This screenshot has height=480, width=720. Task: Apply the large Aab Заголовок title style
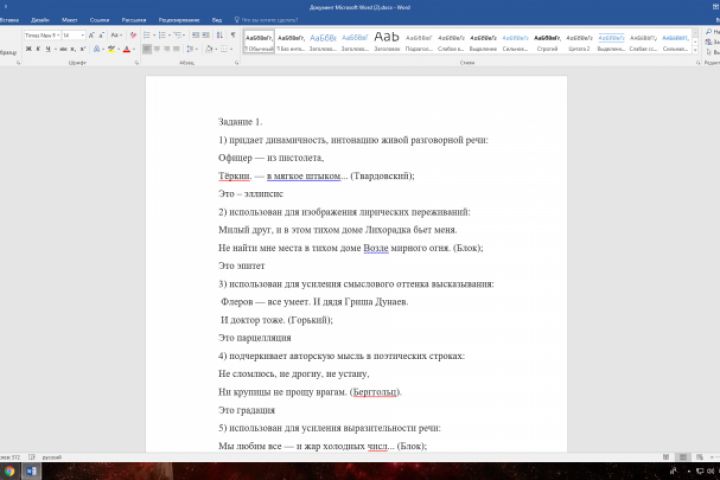(x=387, y=42)
